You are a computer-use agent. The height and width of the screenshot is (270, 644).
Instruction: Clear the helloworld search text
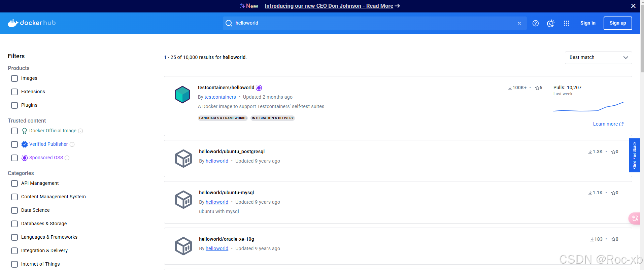pyautogui.click(x=519, y=23)
